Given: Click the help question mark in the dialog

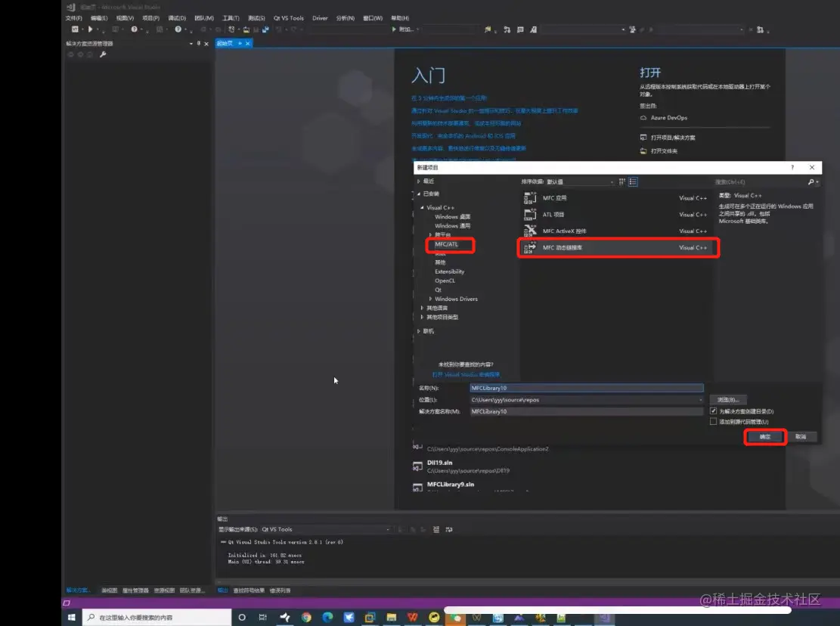Looking at the screenshot, I should pyautogui.click(x=792, y=168).
